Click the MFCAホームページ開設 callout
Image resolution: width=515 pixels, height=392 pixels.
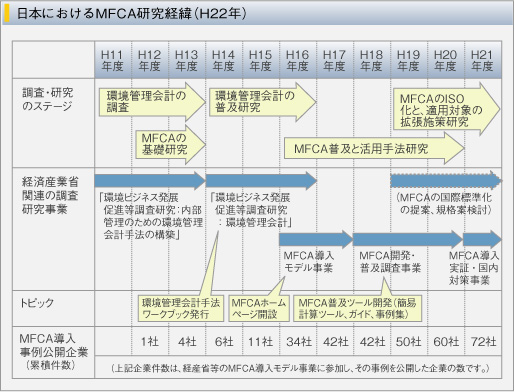[259, 308]
